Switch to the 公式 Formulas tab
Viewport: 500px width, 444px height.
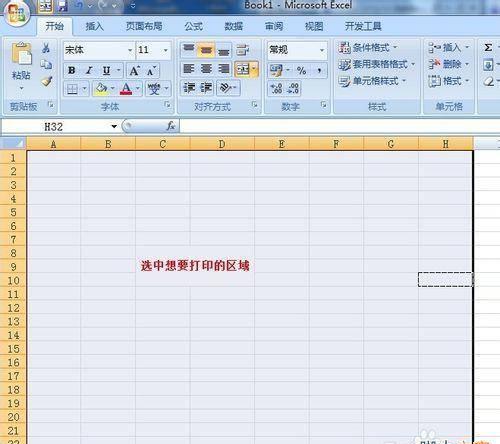[193, 26]
